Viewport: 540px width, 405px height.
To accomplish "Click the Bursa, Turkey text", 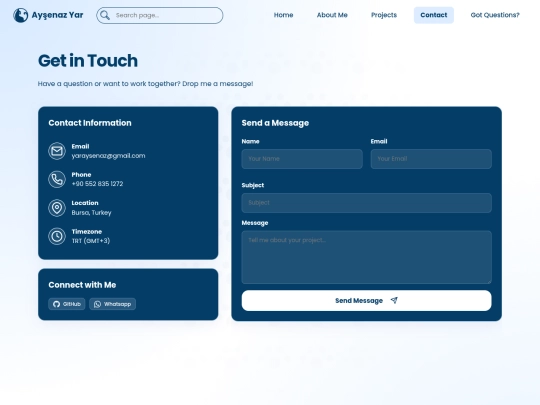I will [92, 212].
